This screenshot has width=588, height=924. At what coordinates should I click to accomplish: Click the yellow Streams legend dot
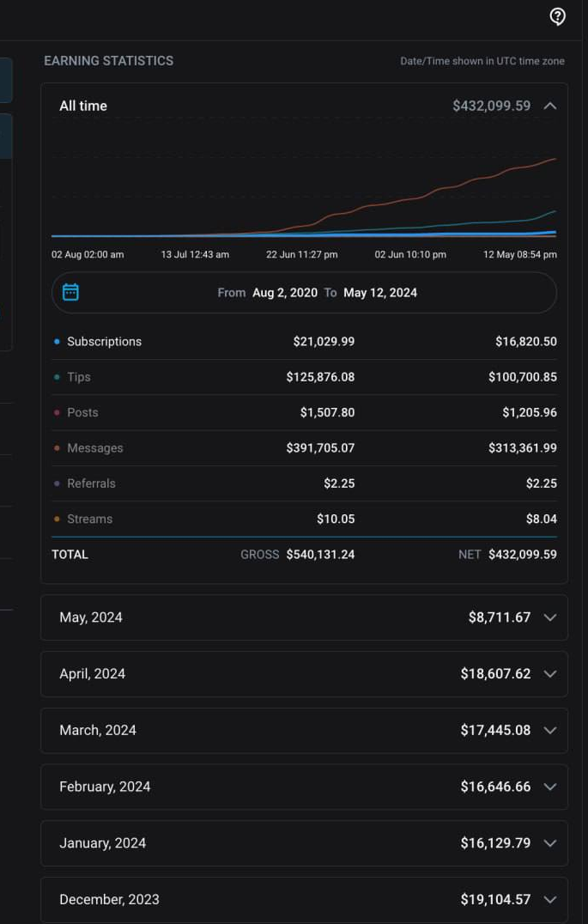tap(56, 519)
